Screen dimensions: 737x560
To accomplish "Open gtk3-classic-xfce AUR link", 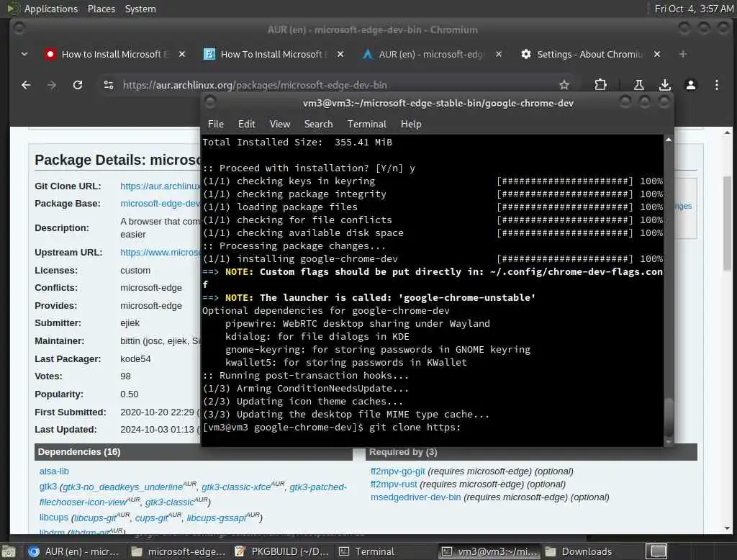I will pyautogui.click(x=236, y=487).
